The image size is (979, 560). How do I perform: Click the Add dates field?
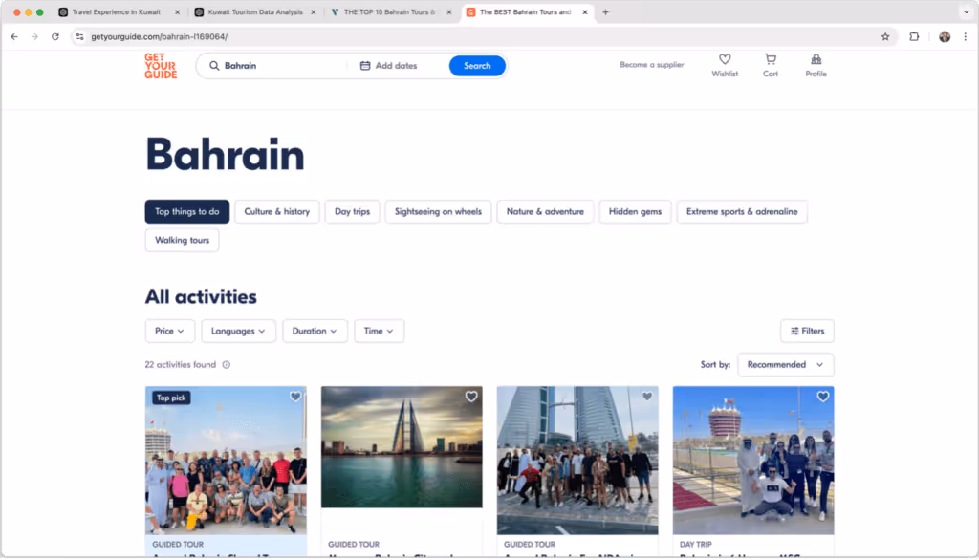[397, 66]
